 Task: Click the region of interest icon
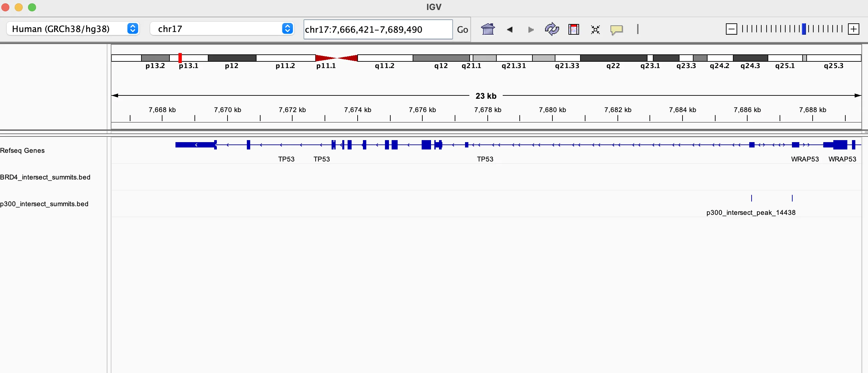(x=573, y=29)
